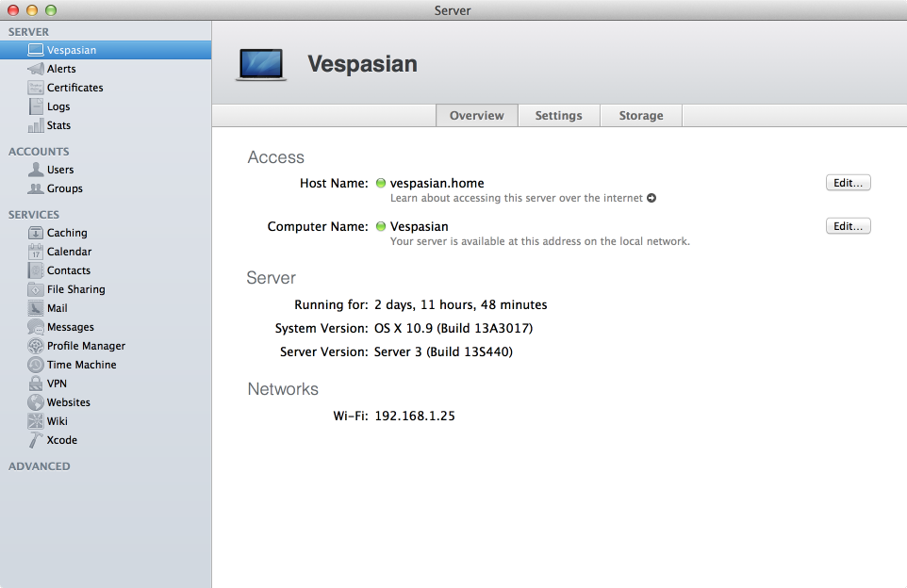
Task: Click the large Vespasian title heading
Action: click(362, 63)
